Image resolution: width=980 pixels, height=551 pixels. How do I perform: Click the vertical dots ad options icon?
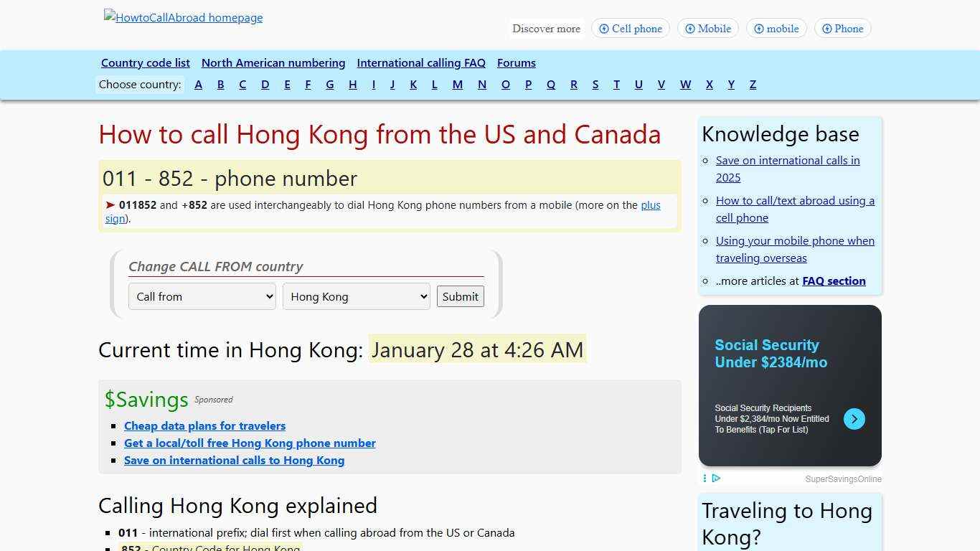pyautogui.click(x=705, y=479)
